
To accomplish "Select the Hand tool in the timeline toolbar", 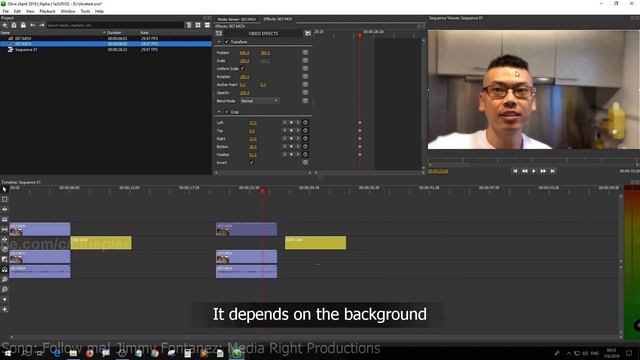I will (x=4, y=249).
